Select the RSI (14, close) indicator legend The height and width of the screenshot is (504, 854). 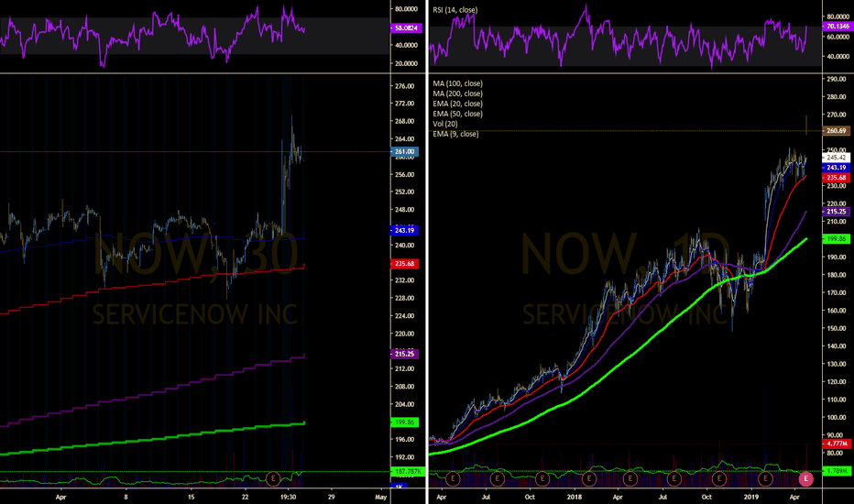(x=454, y=10)
